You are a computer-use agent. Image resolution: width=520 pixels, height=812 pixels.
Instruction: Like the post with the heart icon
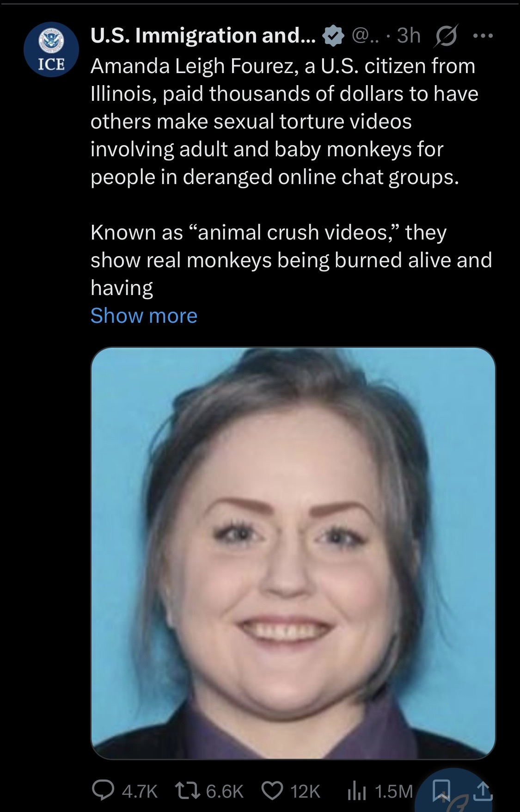click(272, 791)
